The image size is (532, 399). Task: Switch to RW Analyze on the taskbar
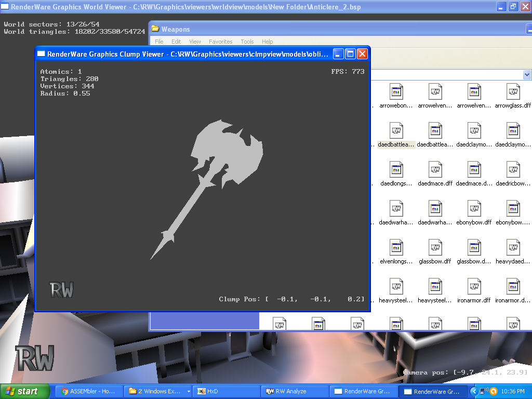tap(295, 391)
